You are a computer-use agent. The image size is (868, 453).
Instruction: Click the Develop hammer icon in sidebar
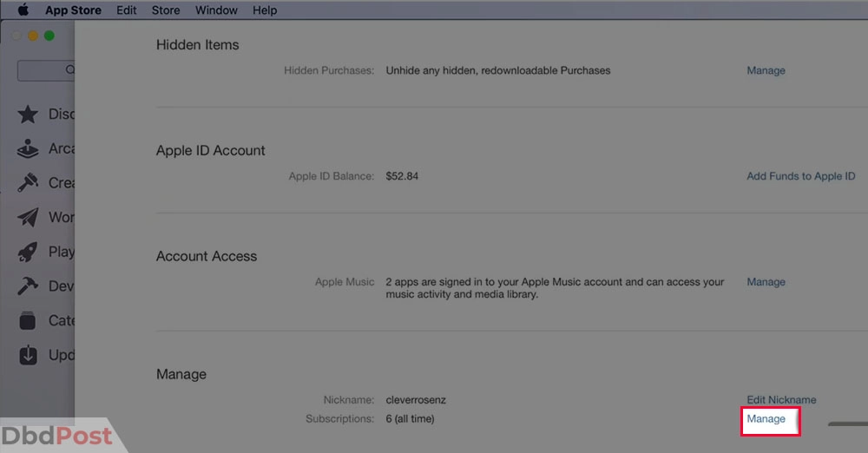click(x=28, y=286)
